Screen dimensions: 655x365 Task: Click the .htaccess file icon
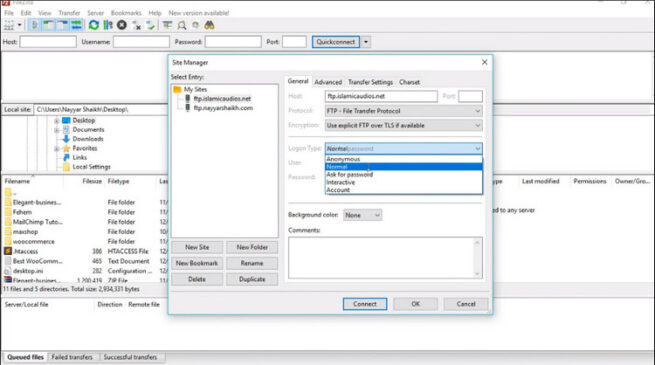tap(8, 251)
